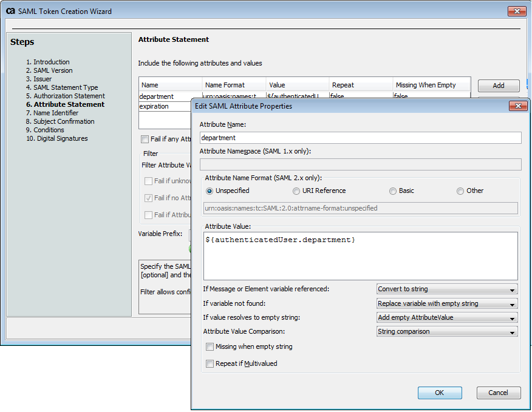Screen dimensions: 532x412
Task: Cancel the Edit SAML Attribute Properties dialog
Action: point(499,393)
